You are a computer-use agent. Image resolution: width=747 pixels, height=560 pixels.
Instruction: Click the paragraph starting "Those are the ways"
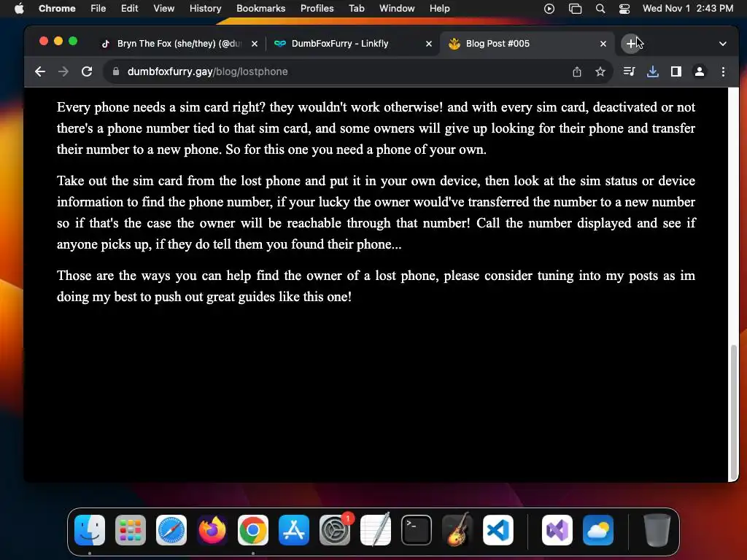(376, 286)
